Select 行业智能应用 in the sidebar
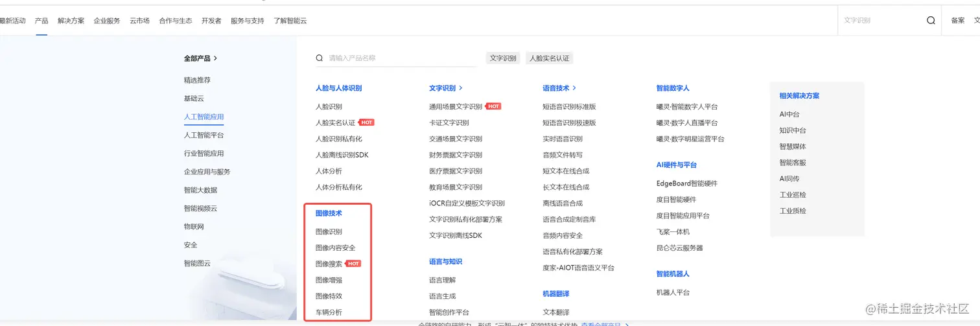Screen dimensions: 980x326 pos(204,154)
